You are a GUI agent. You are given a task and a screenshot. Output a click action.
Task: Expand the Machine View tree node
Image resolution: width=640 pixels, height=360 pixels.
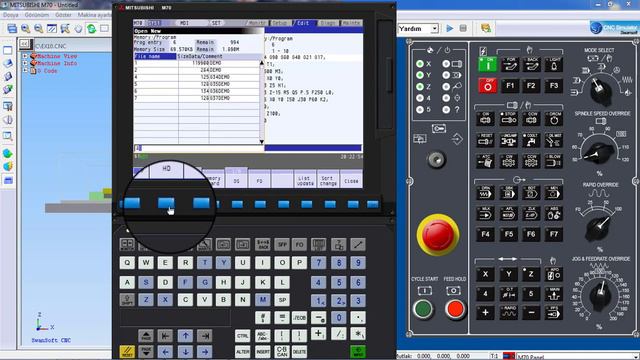(25, 56)
